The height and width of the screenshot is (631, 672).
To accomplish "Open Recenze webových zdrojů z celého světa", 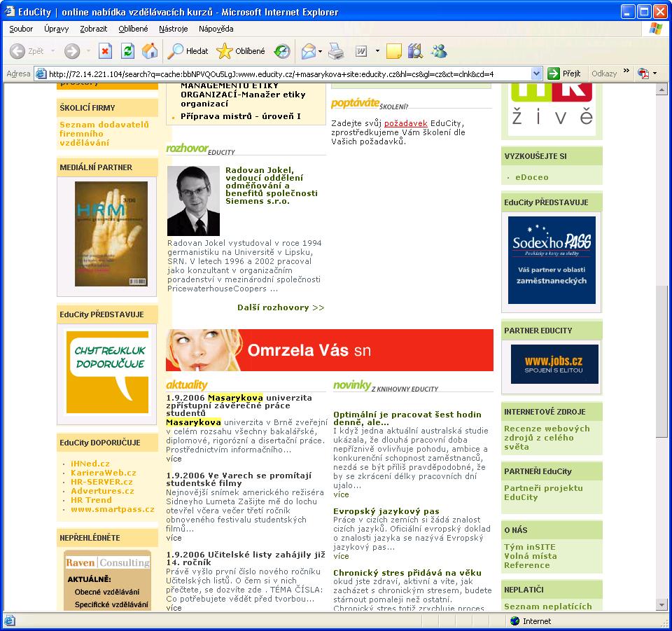I will point(547,438).
